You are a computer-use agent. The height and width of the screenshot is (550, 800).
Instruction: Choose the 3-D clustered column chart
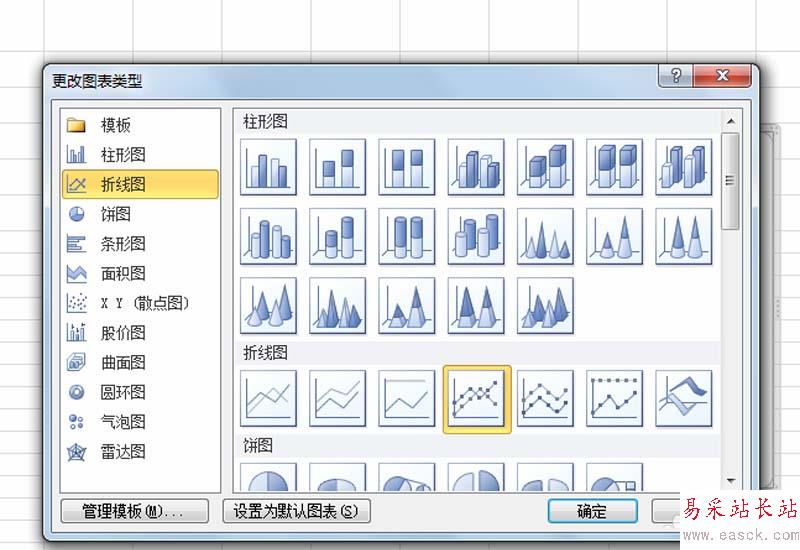pyautogui.click(x=476, y=167)
